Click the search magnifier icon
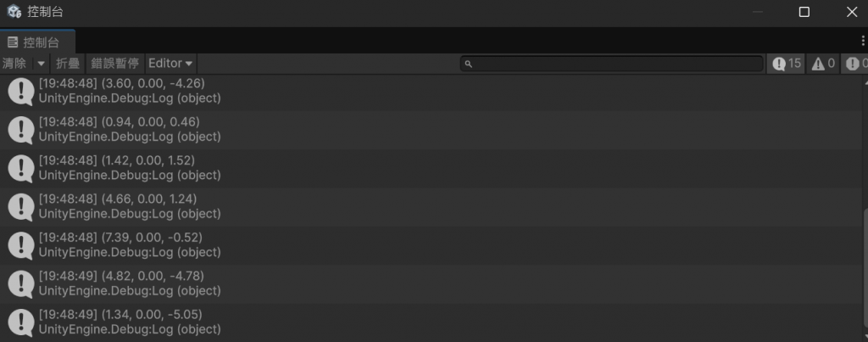The height and width of the screenshot is (342, 868). coord(468,64)
